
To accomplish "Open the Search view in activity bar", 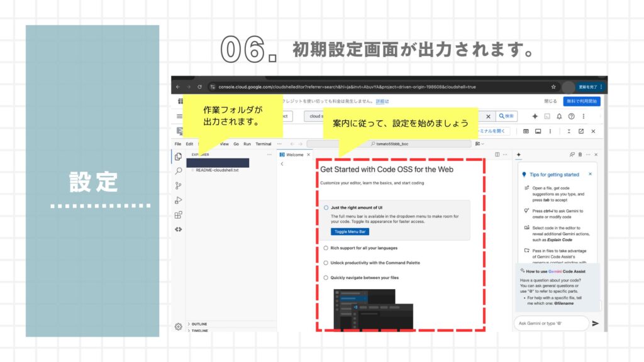I will (178, 171).
